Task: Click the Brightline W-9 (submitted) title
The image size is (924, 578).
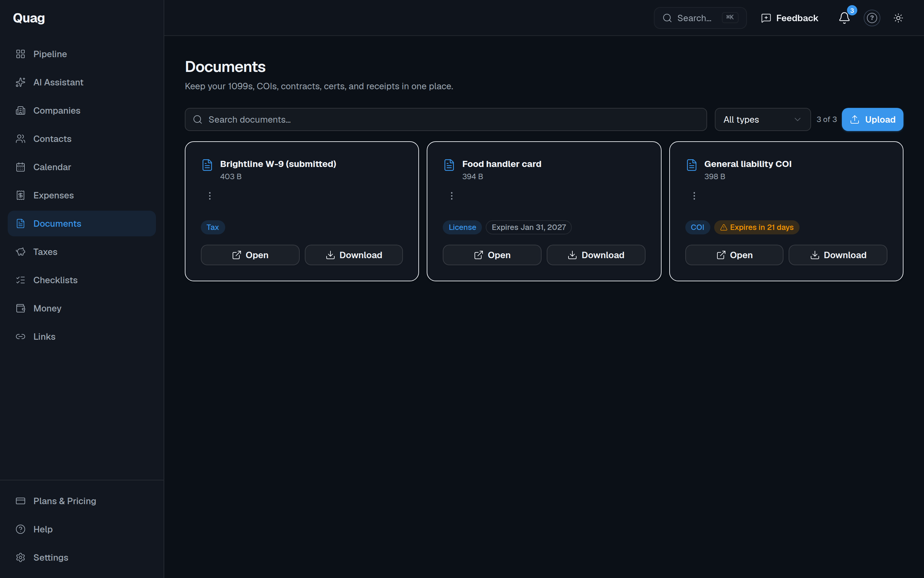Action: [x=278, y=164]
